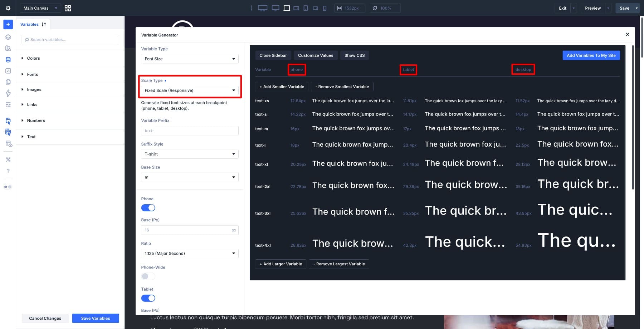Switch to phone portrait breakpoint icon

tap(325, 8)
